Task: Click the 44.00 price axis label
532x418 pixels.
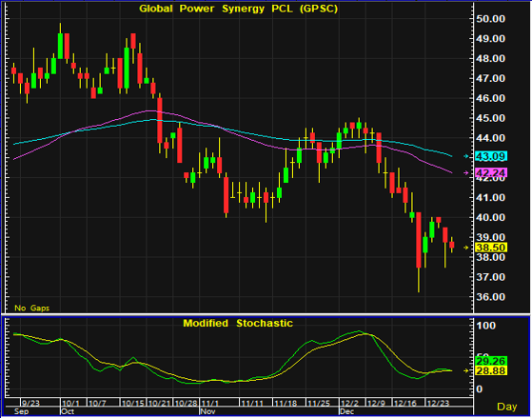Action: tap(490, 138)
